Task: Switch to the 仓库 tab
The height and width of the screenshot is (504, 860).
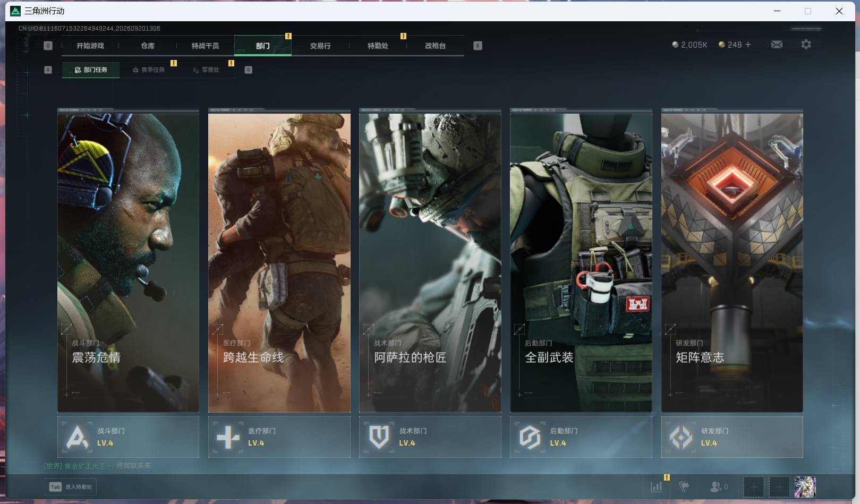Action: 148,46
